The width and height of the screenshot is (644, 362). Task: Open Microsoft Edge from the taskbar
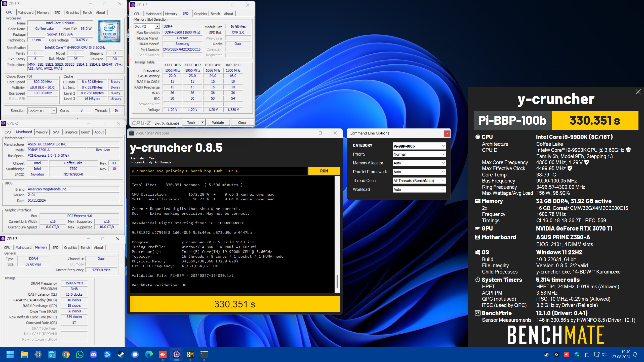(x=149, y=354)
